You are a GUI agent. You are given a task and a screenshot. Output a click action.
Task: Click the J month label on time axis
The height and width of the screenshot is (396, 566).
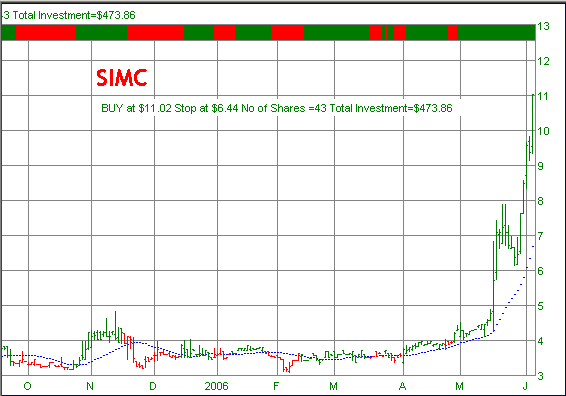coord(525,386)
